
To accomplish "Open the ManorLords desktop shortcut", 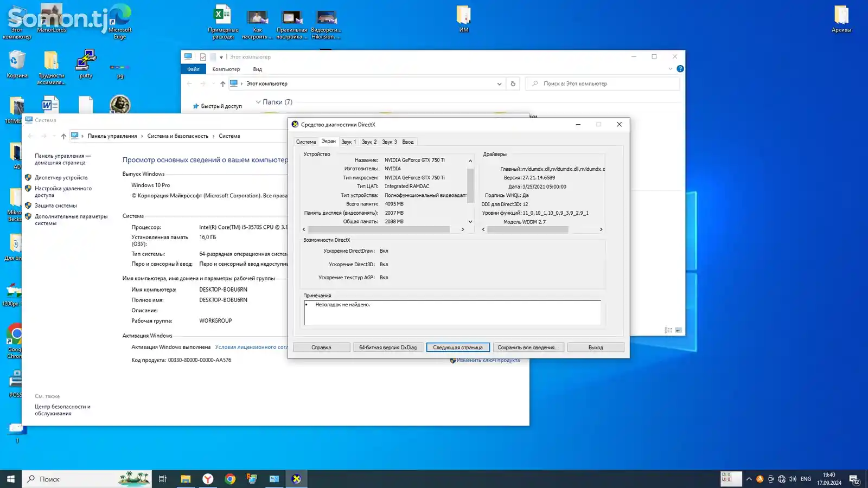I will [x=52, y=19].
